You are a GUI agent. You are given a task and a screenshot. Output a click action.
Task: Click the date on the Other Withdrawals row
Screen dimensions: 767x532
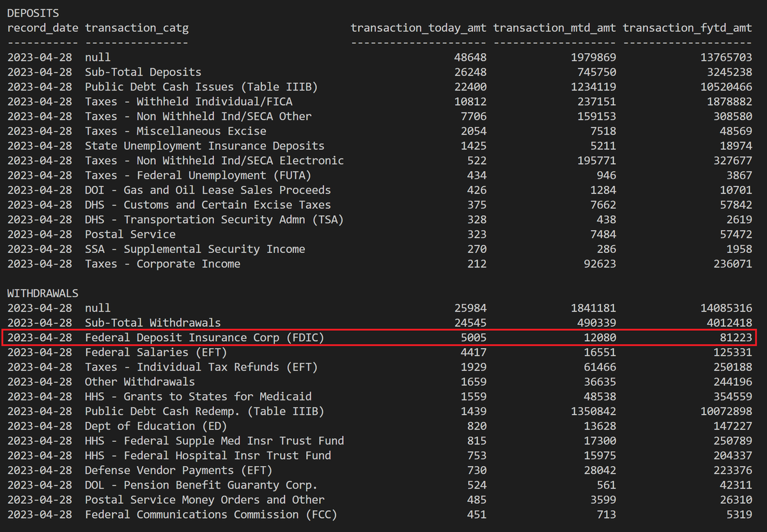[39, 381]
